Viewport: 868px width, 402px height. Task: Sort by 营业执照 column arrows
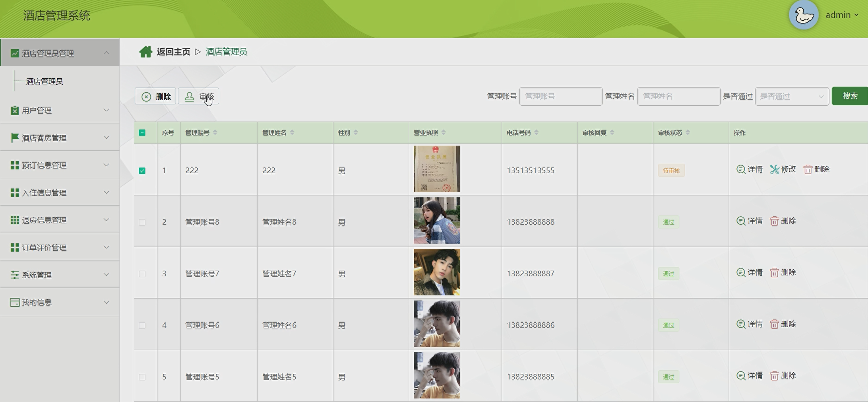pyautogui.click(x=444, y=132)
